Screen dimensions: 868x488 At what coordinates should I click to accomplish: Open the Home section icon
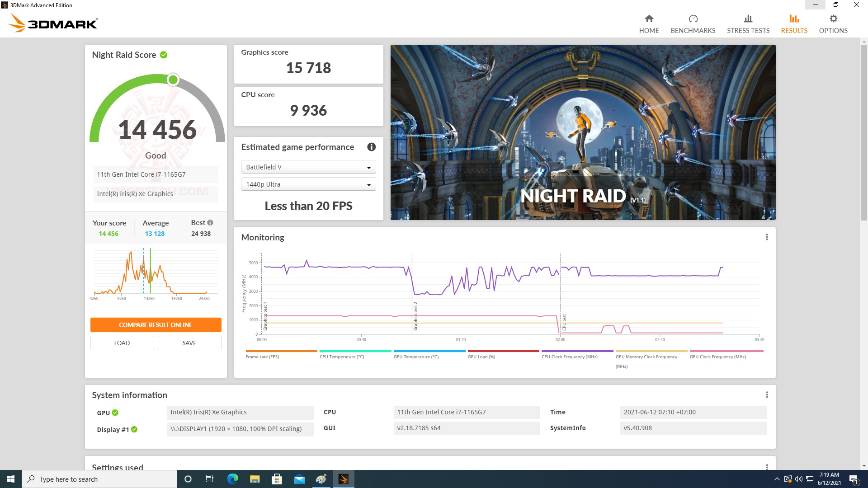[x=649, y=19]
